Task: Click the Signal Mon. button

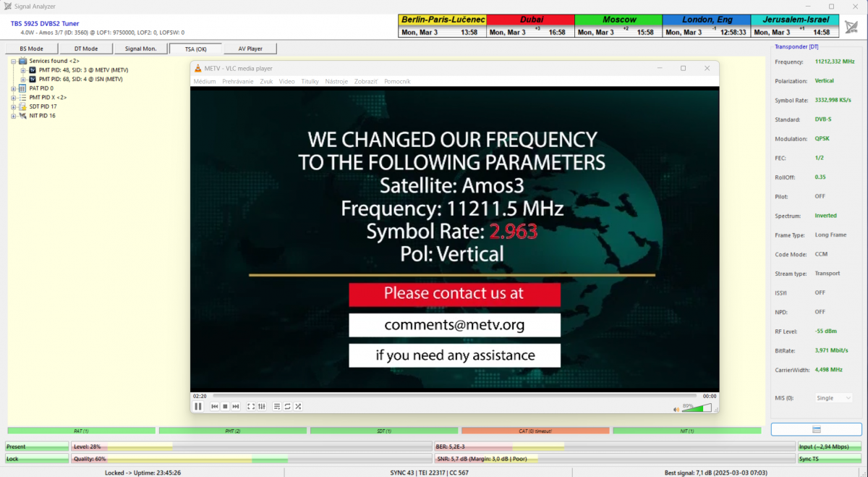Action: tap(141, 48)
